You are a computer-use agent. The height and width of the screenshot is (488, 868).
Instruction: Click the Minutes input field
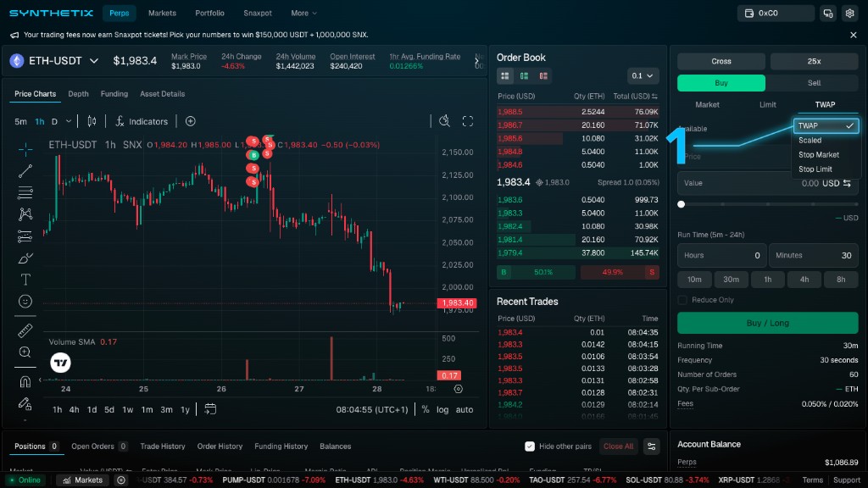point(814,256)
